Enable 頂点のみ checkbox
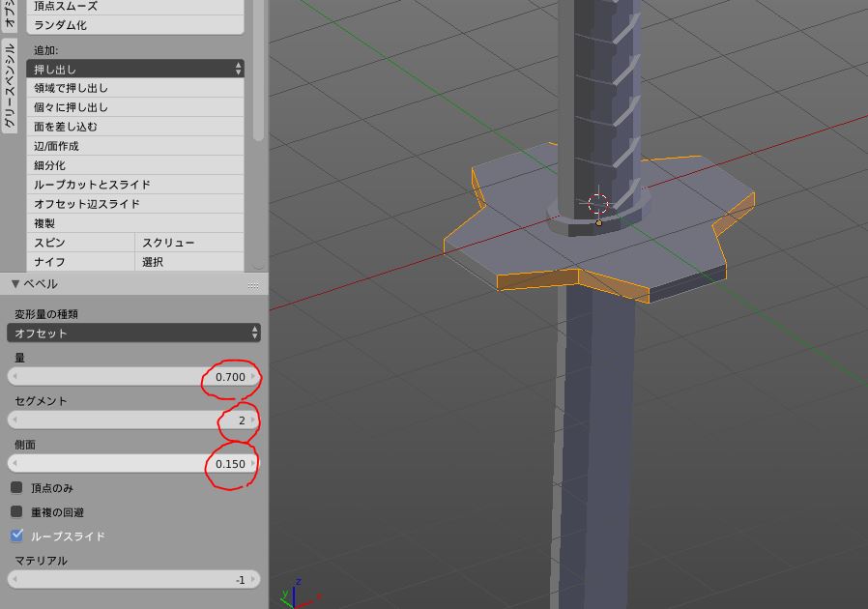Screen dimensions: 868x609 pos(16,487)
